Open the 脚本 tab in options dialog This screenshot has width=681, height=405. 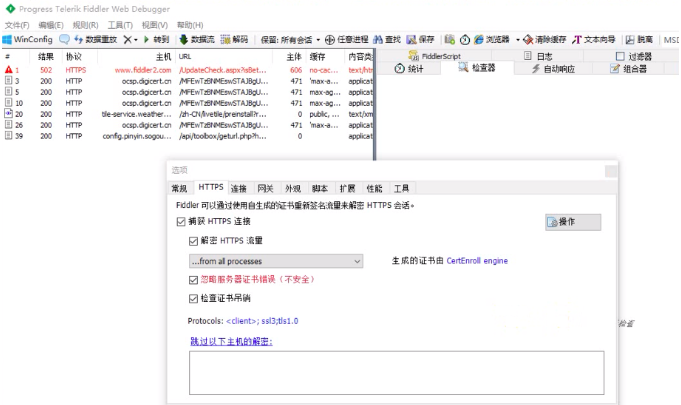[320, 188]
